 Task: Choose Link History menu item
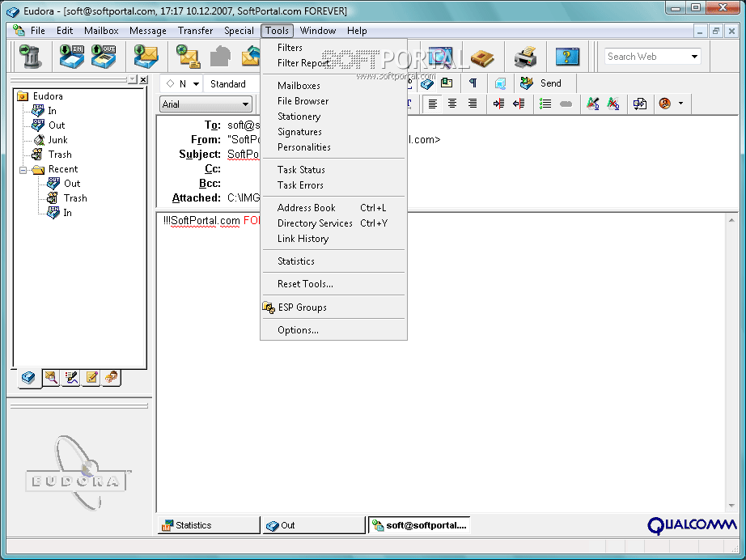pos(333,239)
